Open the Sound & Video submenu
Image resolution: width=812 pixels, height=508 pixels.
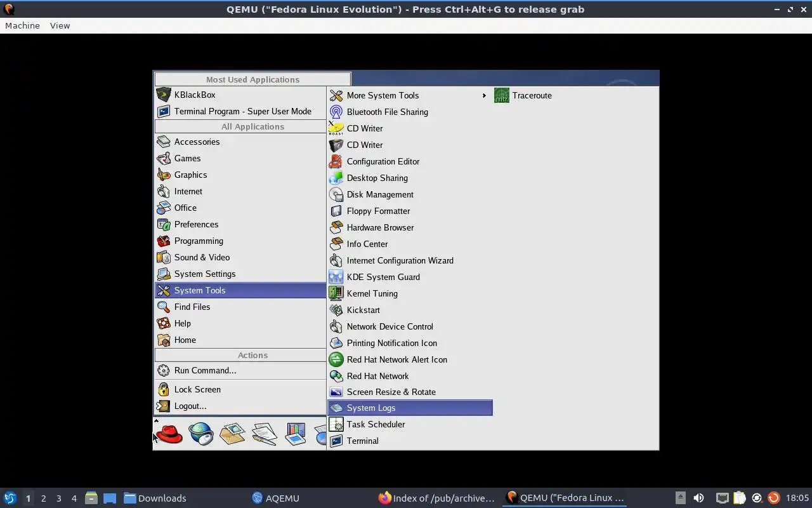(240, 257)
